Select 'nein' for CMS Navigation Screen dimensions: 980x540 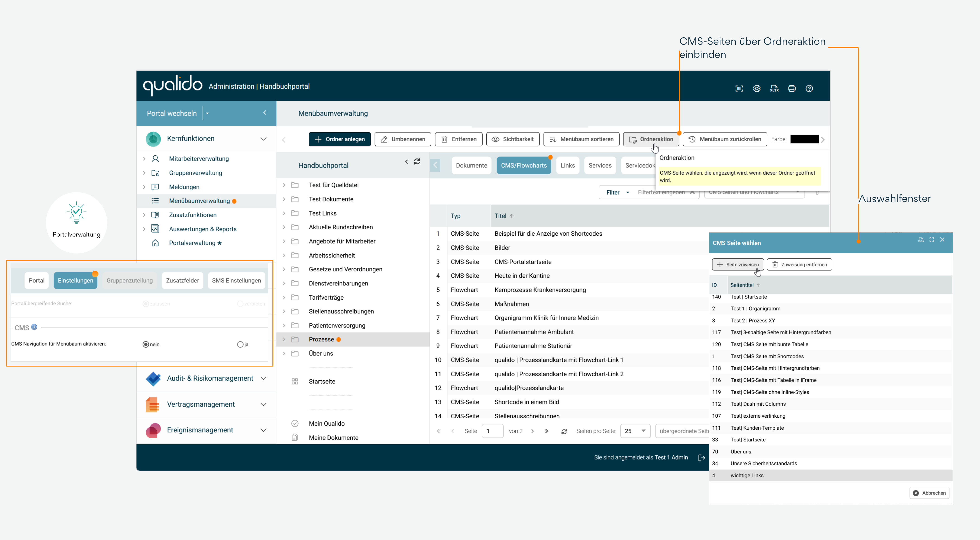[x=146, y=344]
